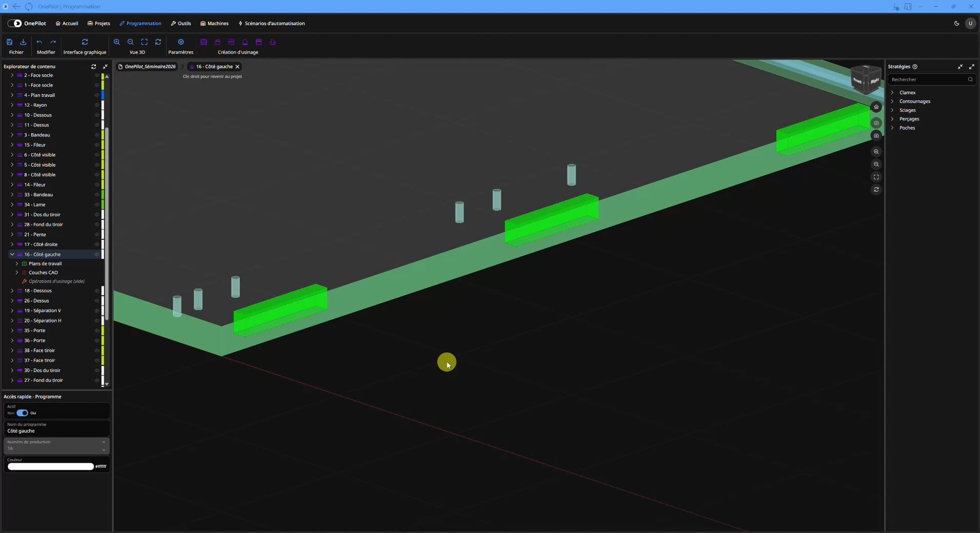Image resolution: width=980 pixels, height=533 pixels.
Task: Expand the 3 - Bandeau tree node
Action: tap(12, 135)
